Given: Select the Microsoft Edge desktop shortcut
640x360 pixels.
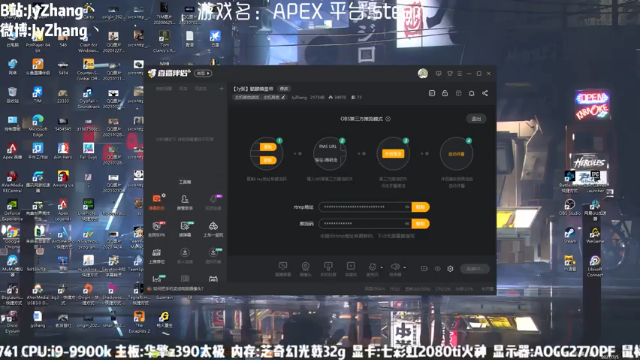Looking at the screenshot, I should pyautogui.click(x=38, y=125).
